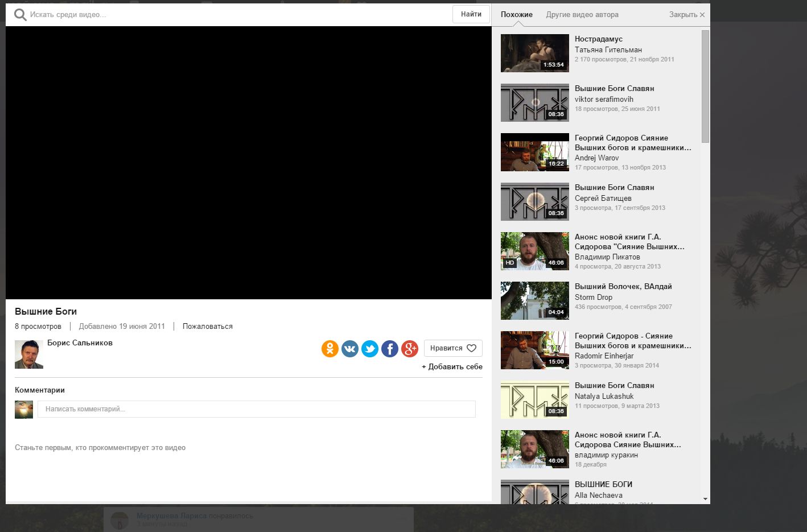Select the Похожие tab
This screenshot has height=532, width=807.
click(x=517, y=15)
